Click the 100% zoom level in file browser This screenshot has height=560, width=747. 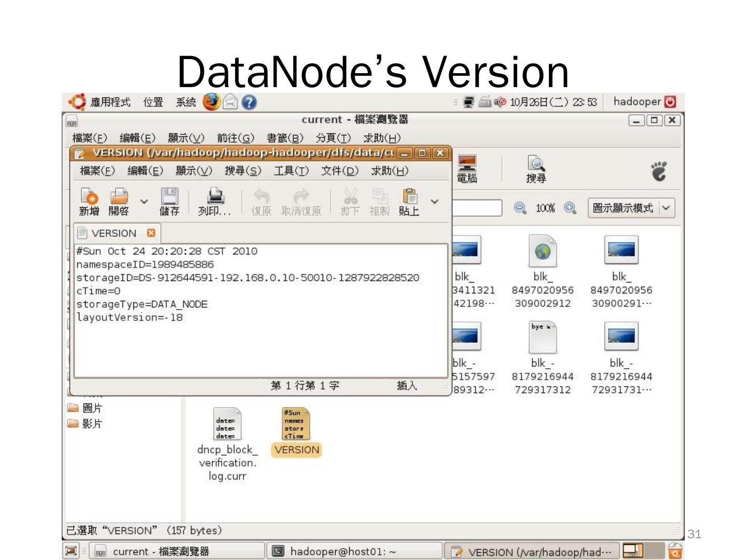point(545,208)
